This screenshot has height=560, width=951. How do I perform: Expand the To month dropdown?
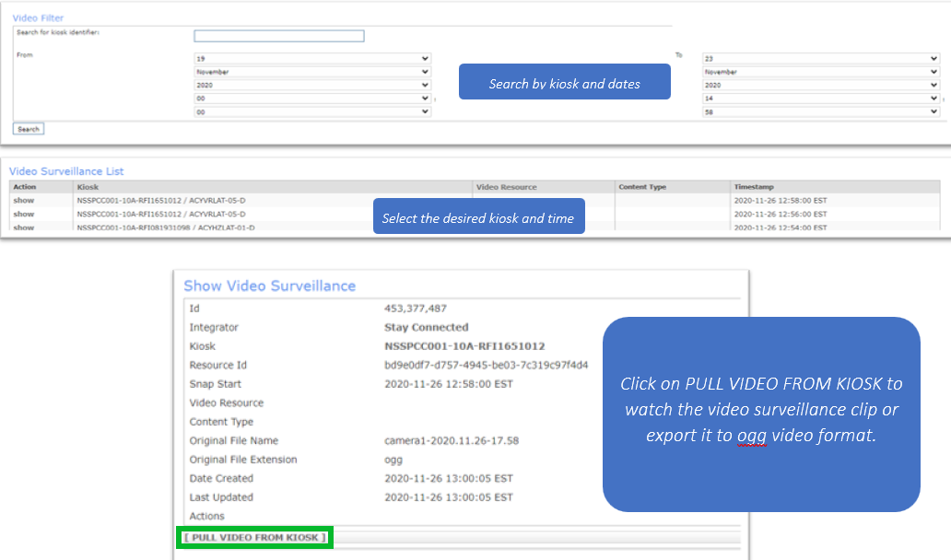[820, 72]
